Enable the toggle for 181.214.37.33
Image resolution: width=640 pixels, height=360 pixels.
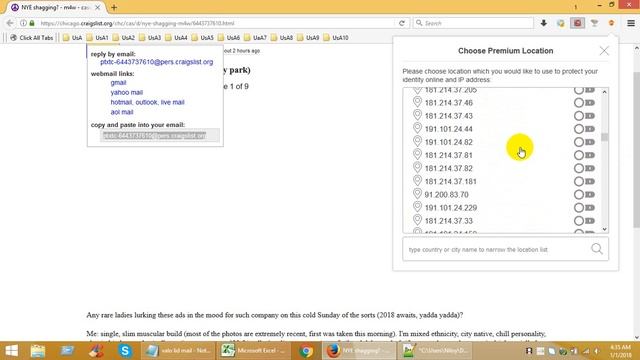(584, 221)
